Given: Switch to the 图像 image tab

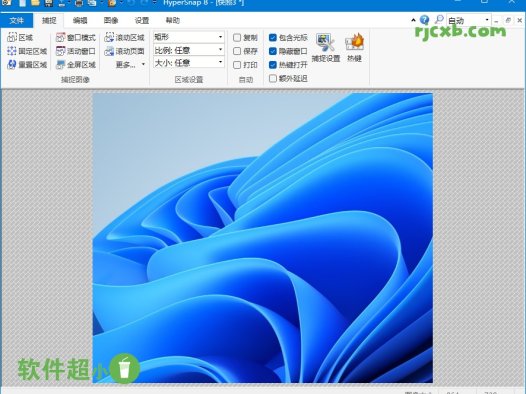Looking at the screenshot, I should (111, 20).
